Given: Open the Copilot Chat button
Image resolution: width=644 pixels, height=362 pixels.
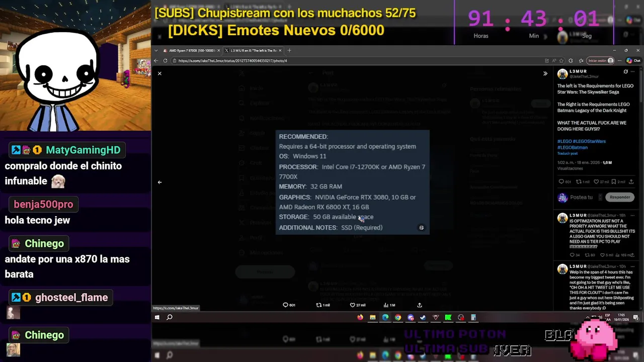Looking at the screenshot, I should pyautogui.click(x=633, y=61).
